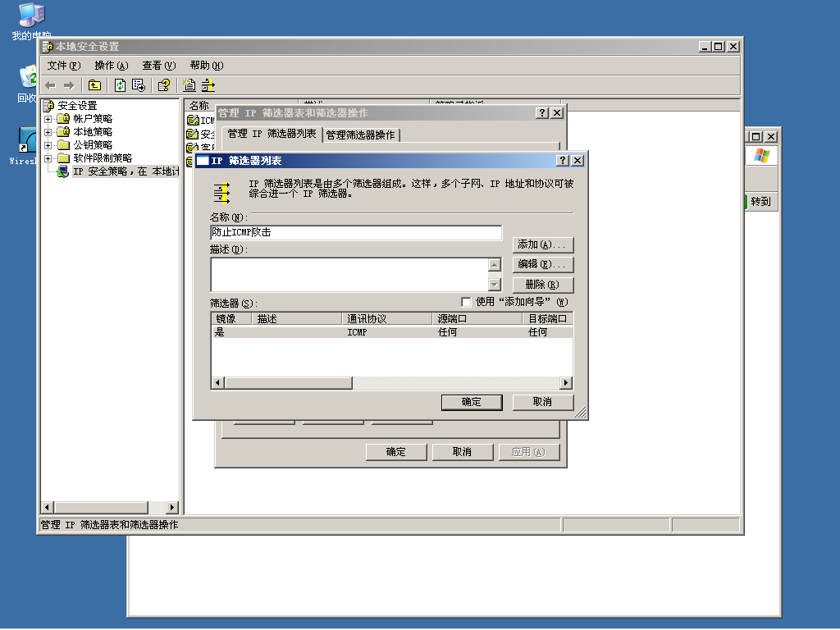Screen dimensions: 840x630
Task: Confirm with 确定 in IP 筛选器列表 dialog
Action: pyautogui.click(x=472, y=402)
